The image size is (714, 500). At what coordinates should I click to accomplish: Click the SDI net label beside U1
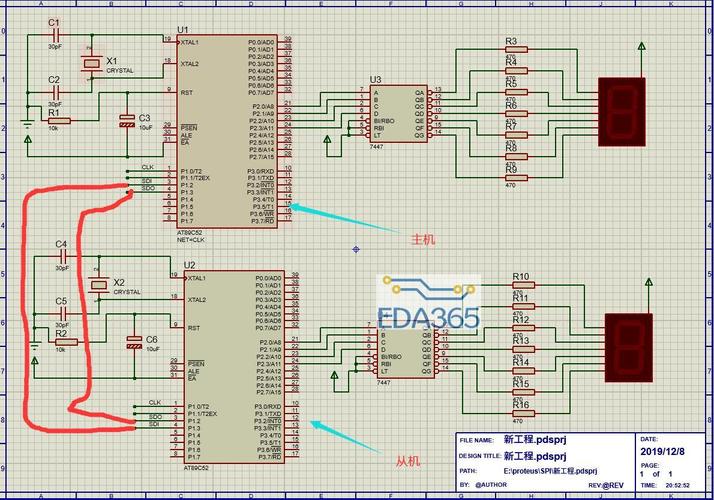click(146, 181)
